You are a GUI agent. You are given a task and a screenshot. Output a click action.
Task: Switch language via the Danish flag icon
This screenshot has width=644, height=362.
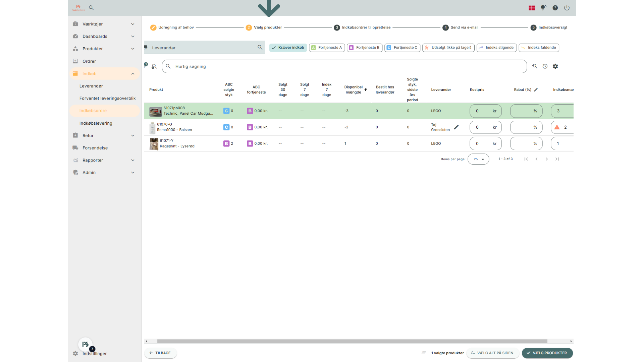[532, 8]
